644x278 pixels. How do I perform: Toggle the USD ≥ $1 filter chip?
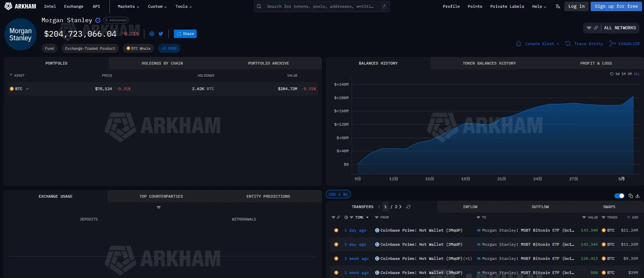tap(338, 194)
